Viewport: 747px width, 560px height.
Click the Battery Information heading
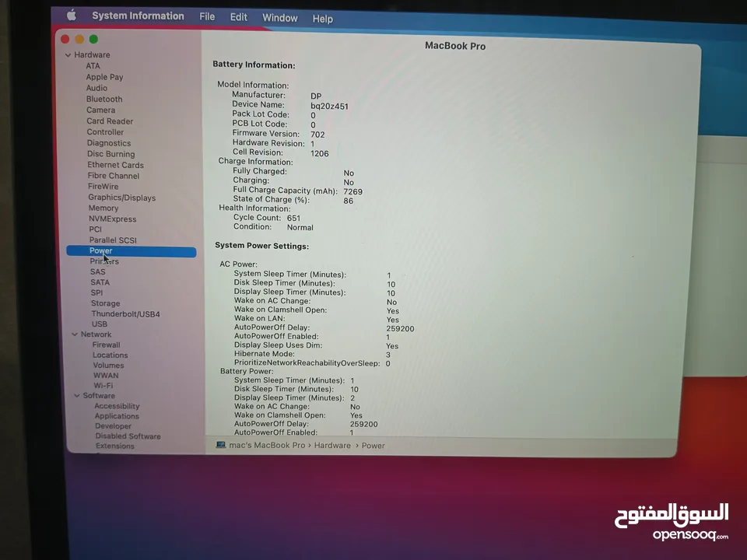254,65
